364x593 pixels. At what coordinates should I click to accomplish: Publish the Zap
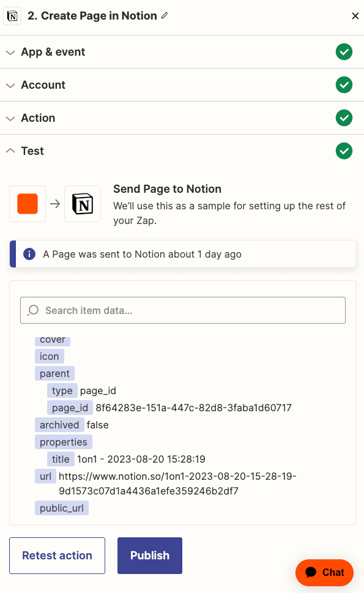tap(150, 556)
